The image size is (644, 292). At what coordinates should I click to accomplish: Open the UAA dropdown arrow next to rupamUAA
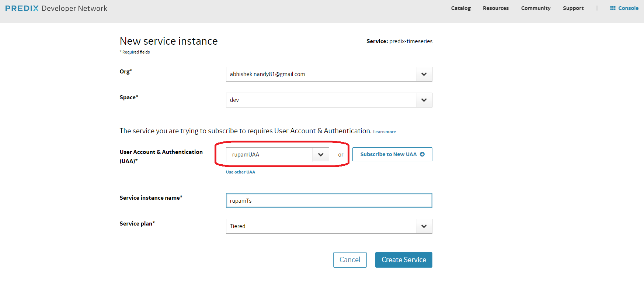tap(321, 155)
